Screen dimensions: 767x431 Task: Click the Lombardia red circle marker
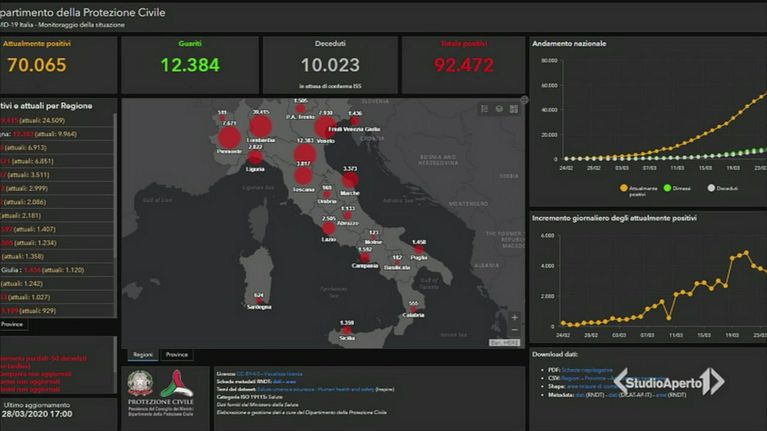point(261,128)
